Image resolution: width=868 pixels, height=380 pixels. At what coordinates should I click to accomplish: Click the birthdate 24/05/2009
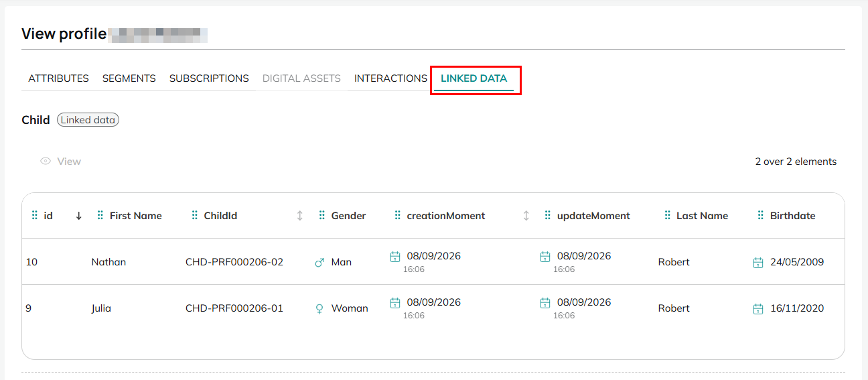coord(797,262)
